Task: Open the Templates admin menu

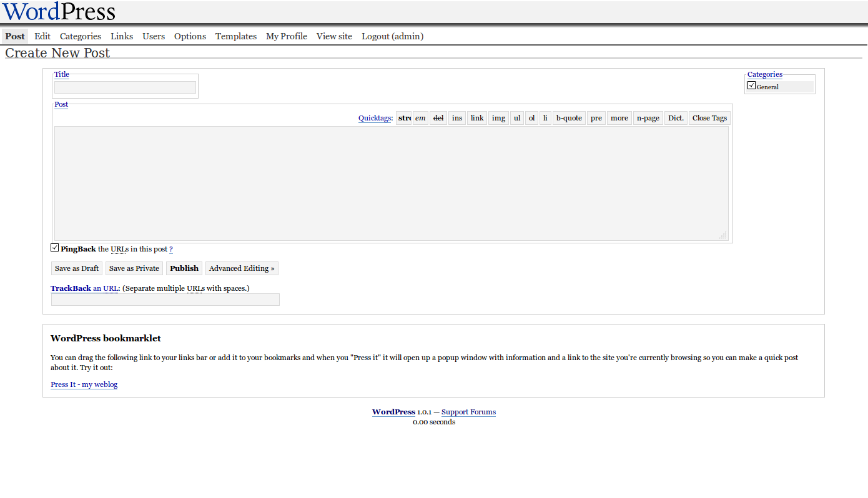Action: click(x=236, y=36)
